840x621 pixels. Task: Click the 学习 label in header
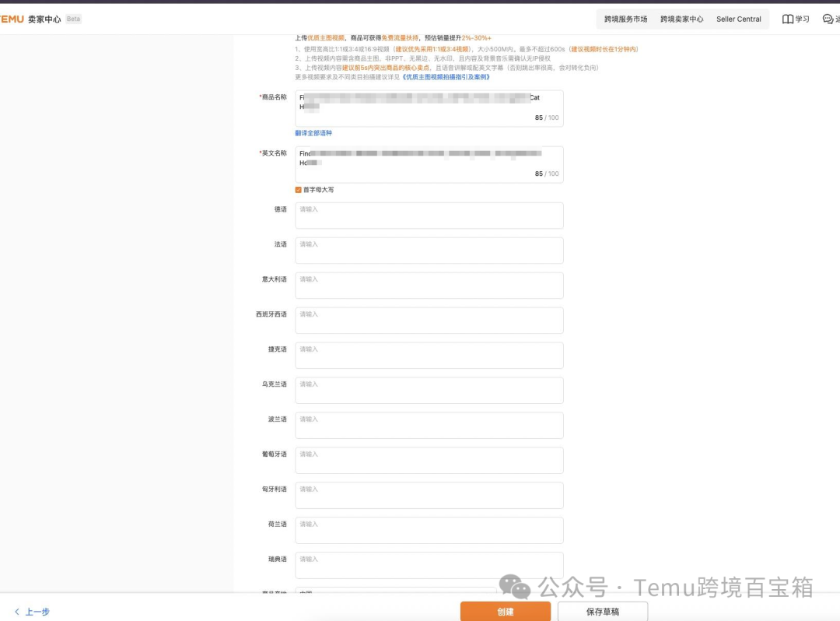click(x=803, y=19)
